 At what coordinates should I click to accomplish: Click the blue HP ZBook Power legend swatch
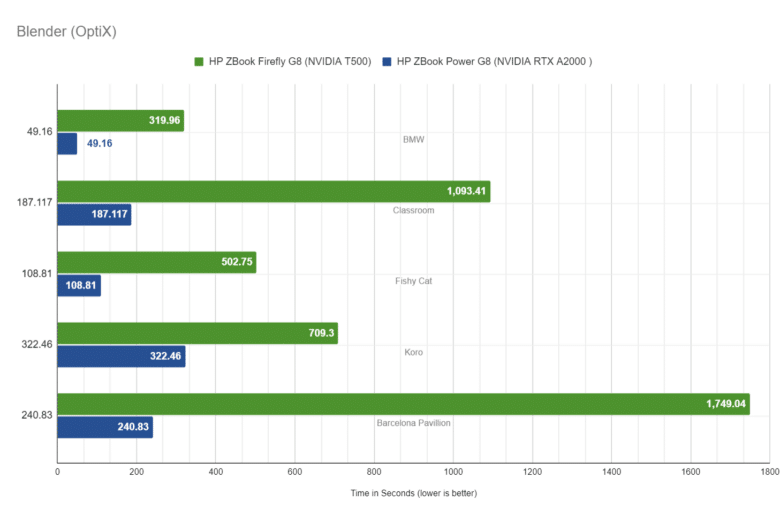387,62
